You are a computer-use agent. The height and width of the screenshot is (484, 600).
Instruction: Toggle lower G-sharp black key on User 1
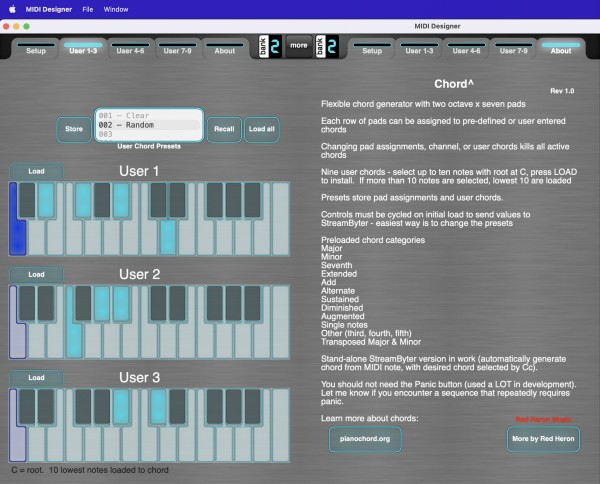click(102, 200)
